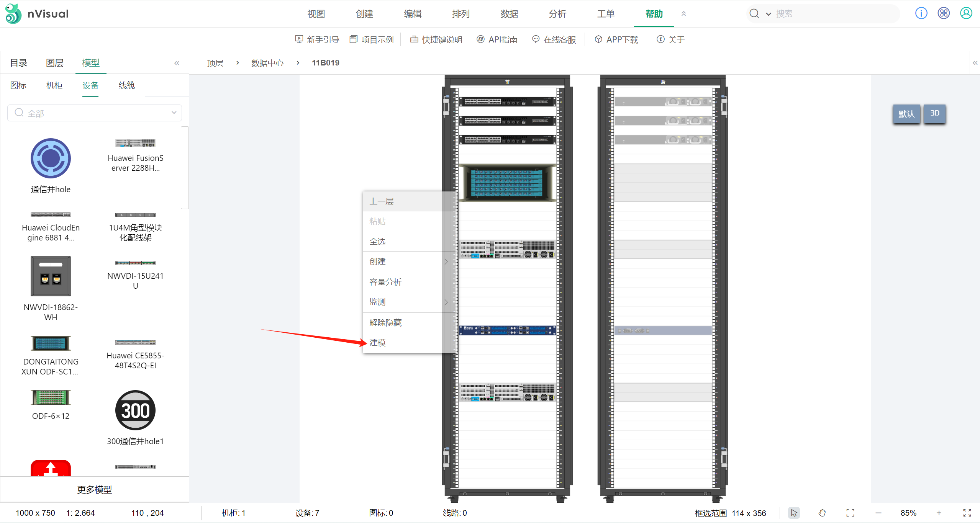The width and height of the screenshot is (980, 523).
Task: Switch to the 机柜 model tab
Action: pyautogui.click(x=54, y=85)
